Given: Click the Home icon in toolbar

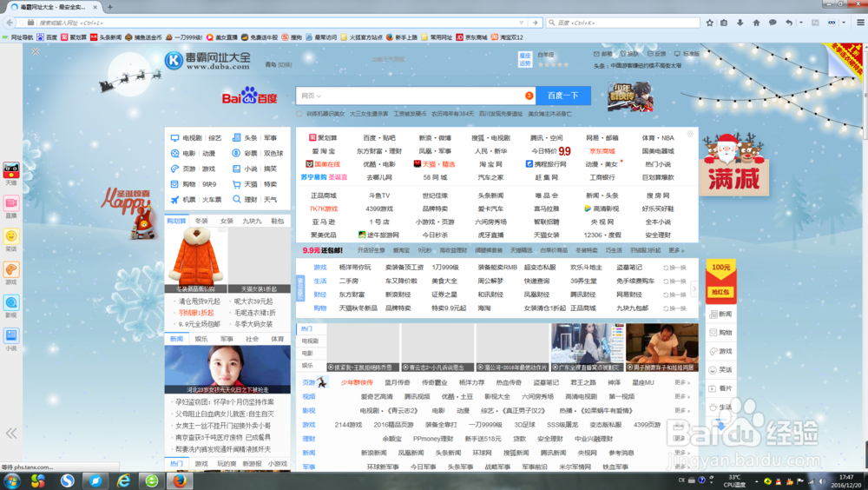Looking at the screenshot, I should pyautogui.click(x=756, y=23).
